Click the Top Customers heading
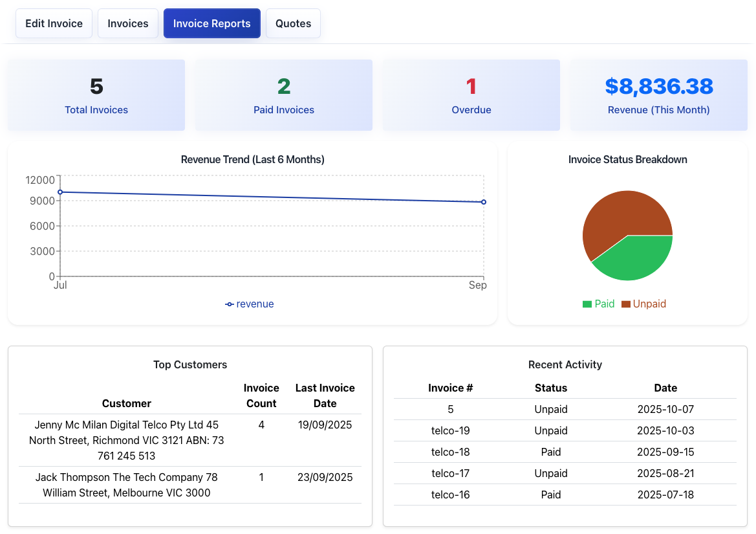This screenshot has height=534, width=756. [x=190, y=364]
